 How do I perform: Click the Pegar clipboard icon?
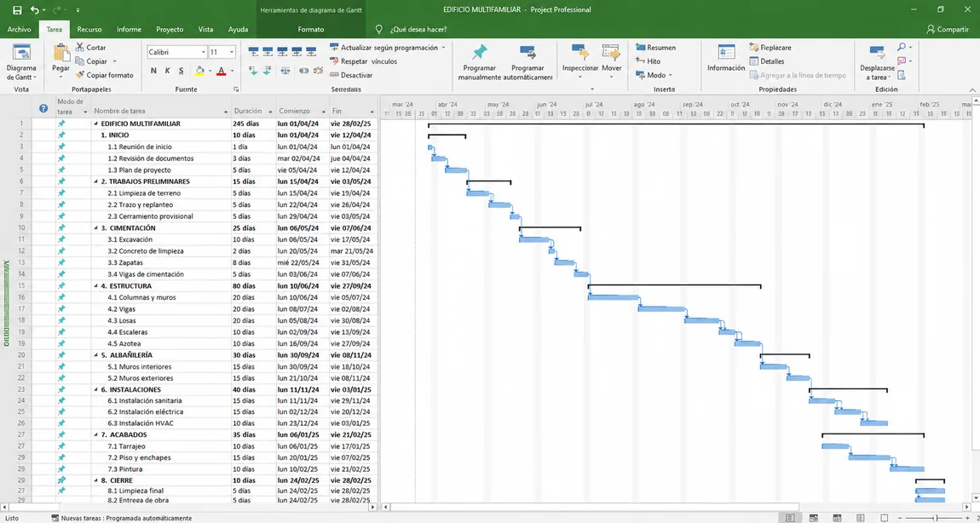pyautogui.click(x=61, y=53)
